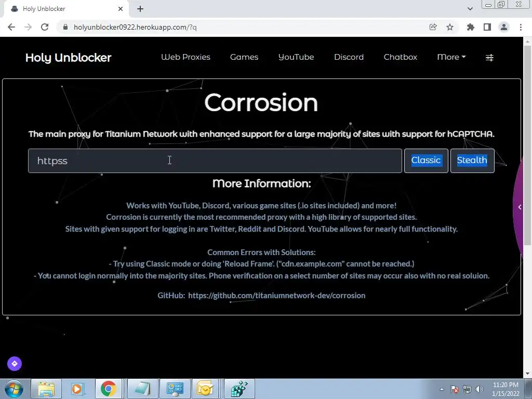Bookmark this page with the star
This screenshot has width=532, height=399.
coord(450,27)
